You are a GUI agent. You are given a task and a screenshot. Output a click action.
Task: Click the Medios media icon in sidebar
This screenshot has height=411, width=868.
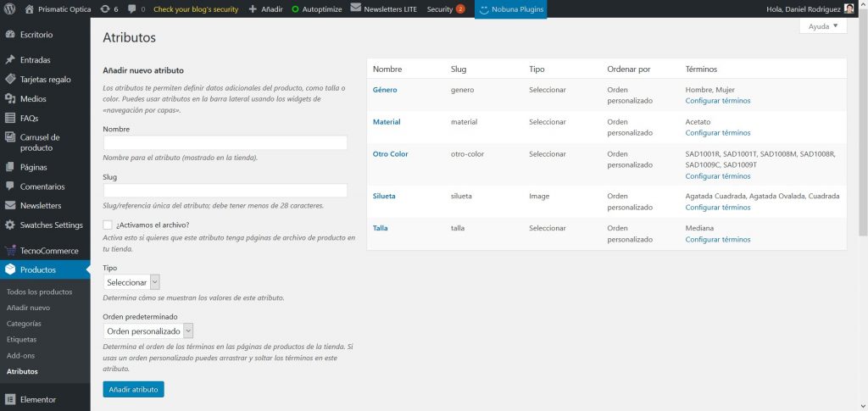(10, 99)
